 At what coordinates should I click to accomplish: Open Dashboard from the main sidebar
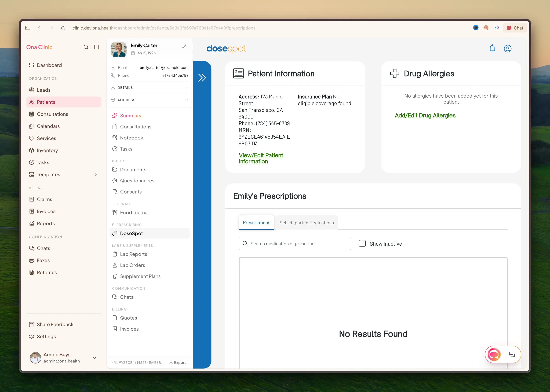point(64,65)
